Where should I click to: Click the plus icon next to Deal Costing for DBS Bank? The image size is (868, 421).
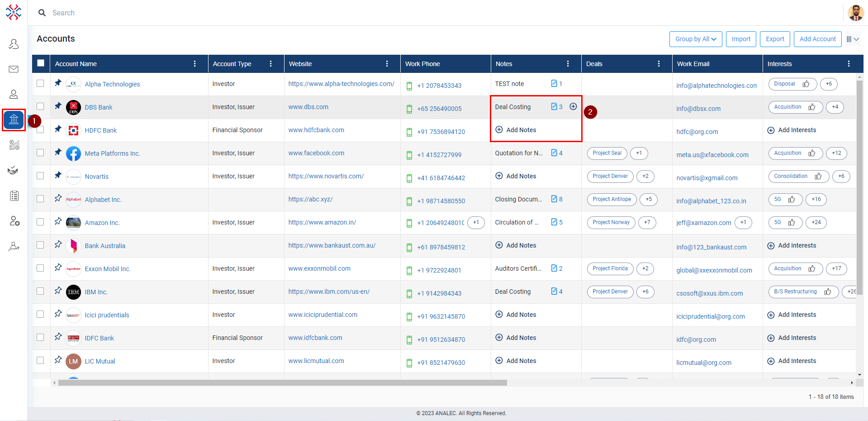[x=573, y=106]
